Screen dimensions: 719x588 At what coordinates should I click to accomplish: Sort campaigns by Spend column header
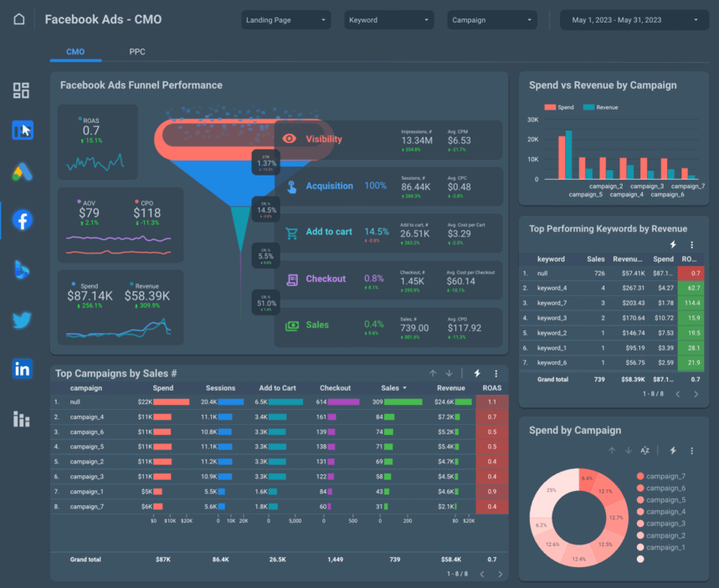pos(162,388)
